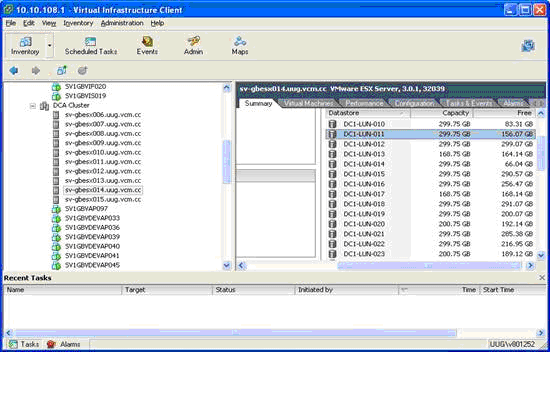Switch to the Performance tab
Image resolution: width=550 pixels, height=410 pixels.
364,103
